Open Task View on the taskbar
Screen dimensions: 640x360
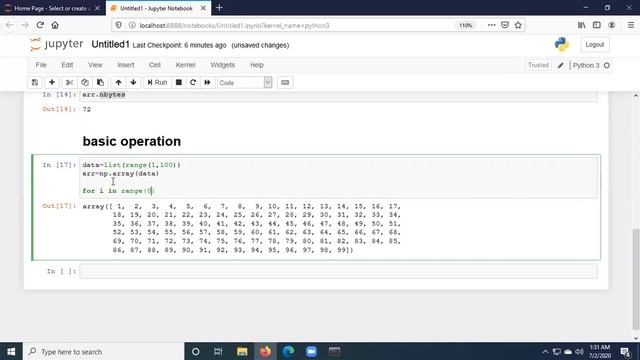[x=218, y=351]
